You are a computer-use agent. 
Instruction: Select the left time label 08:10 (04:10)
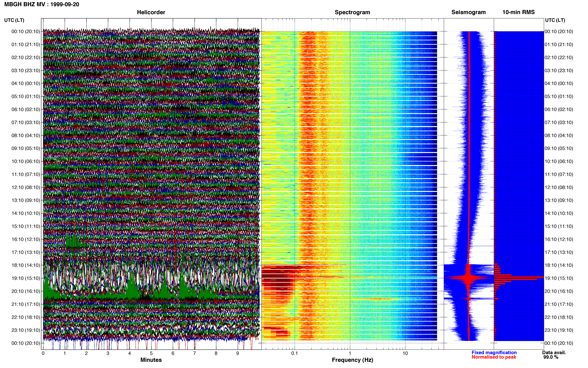pos(26,135)
